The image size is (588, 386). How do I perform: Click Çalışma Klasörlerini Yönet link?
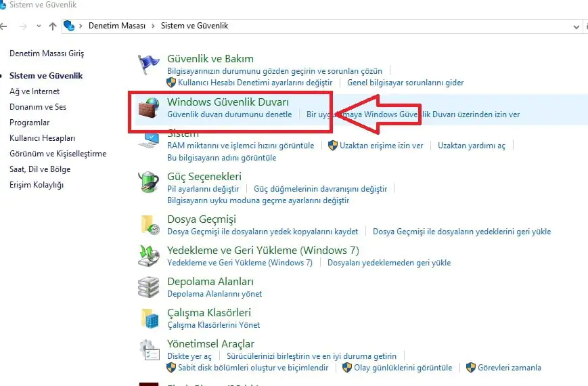tap(213, 325)
